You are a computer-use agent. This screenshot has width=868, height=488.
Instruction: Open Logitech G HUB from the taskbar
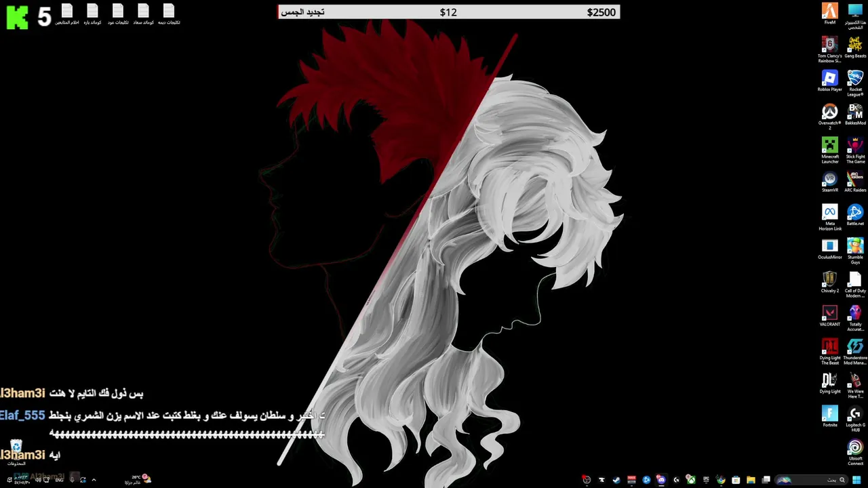[676, 480]
